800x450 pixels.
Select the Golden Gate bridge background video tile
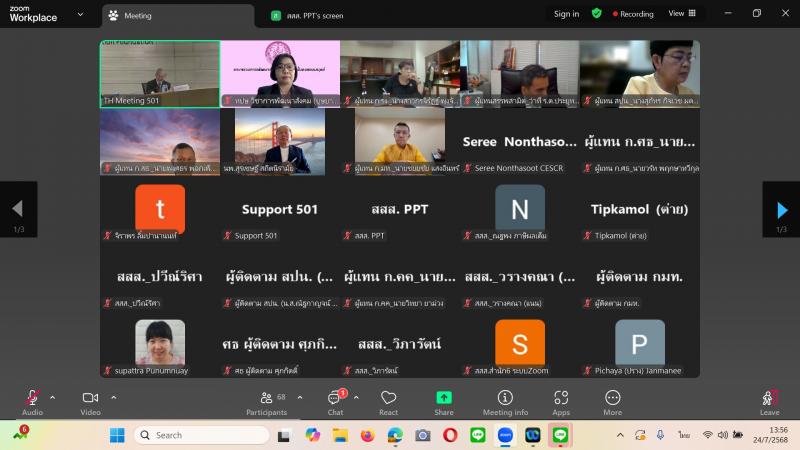(x=280, y=142)
